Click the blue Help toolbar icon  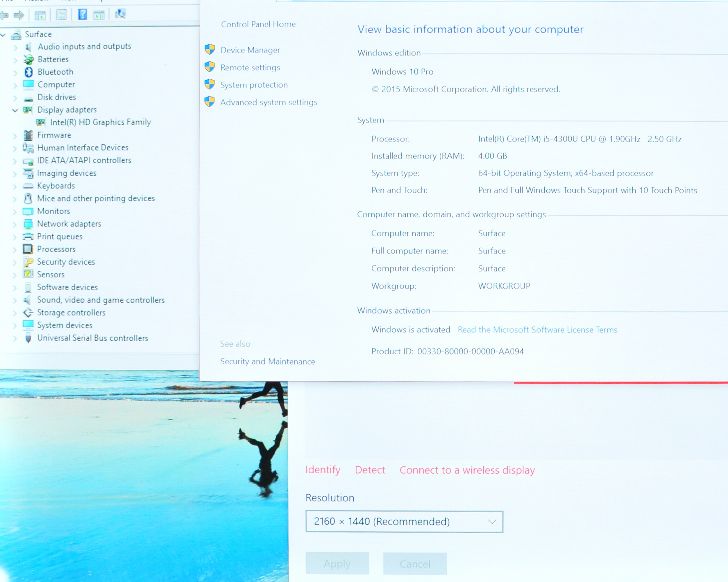[x=82, y=15]
